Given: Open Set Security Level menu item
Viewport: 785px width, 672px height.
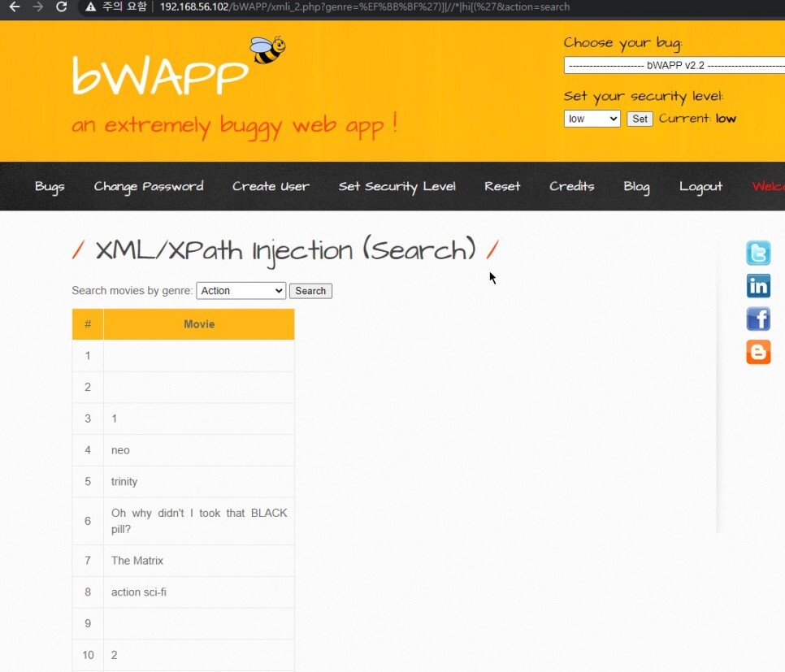Looking at the screenshot, I should tap(397, 186).
